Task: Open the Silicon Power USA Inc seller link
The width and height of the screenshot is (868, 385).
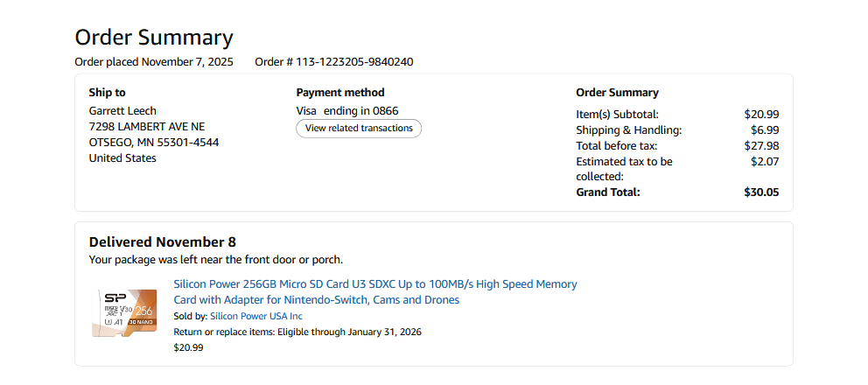Action: (255, 316)
